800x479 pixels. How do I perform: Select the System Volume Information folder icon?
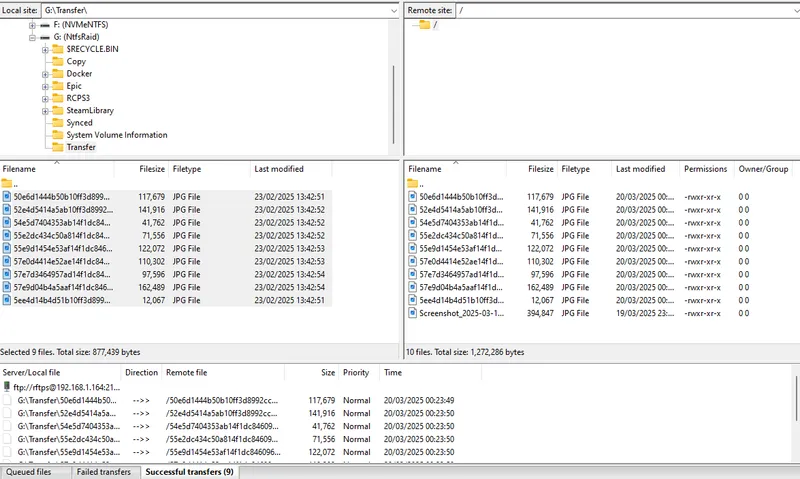coord(58,135)
